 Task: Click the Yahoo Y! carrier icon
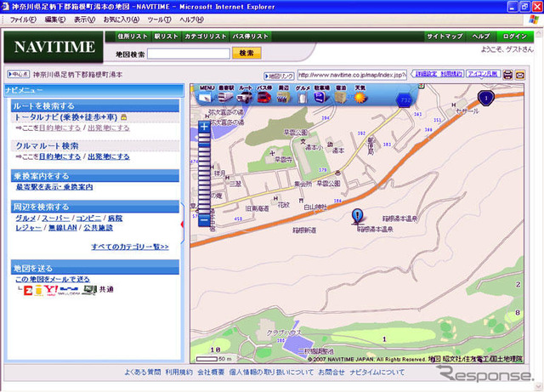51,290
